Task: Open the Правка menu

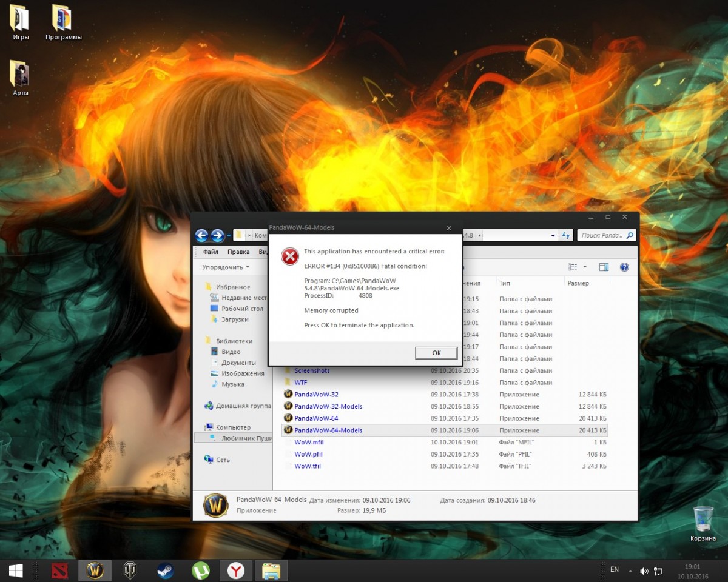Action: tap(238, 252)
